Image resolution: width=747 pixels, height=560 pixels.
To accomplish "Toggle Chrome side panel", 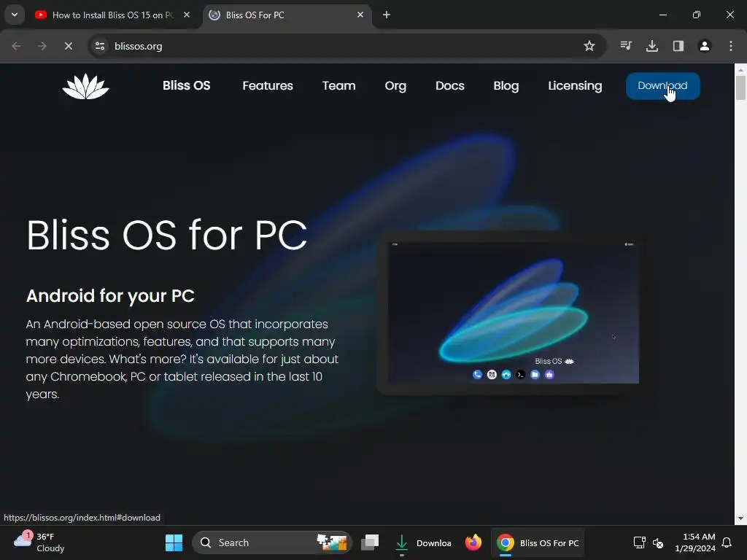I will click(x=678, y=46).
